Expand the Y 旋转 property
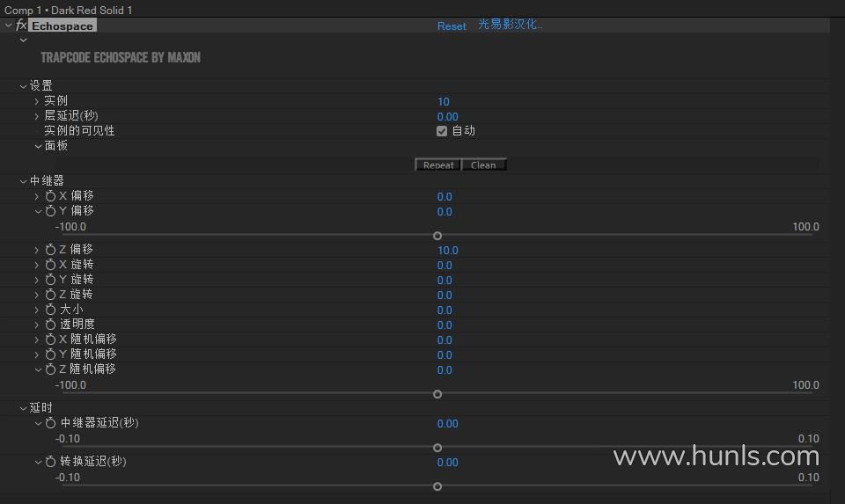 (37, 280)
